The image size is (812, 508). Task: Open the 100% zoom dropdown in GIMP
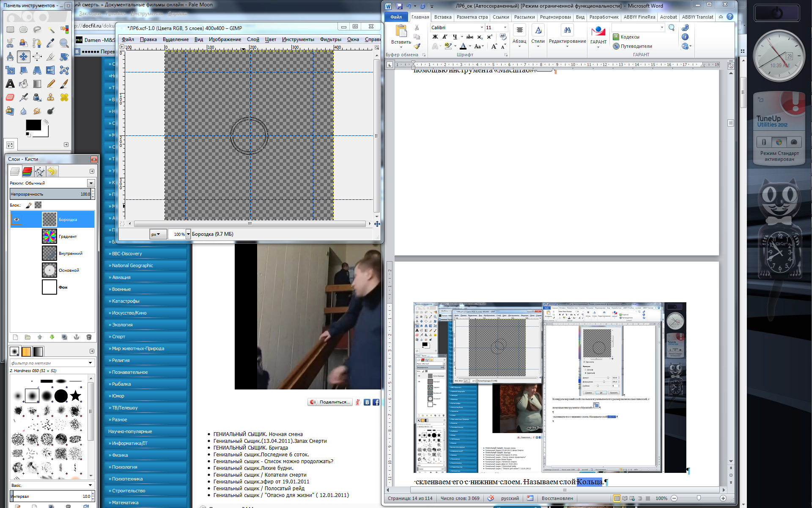tap(188, 234)
